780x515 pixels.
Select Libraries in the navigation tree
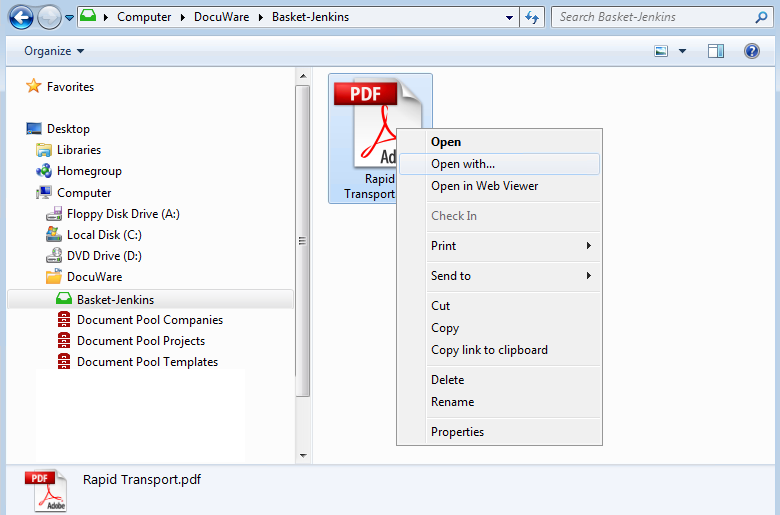click(79, 150)
